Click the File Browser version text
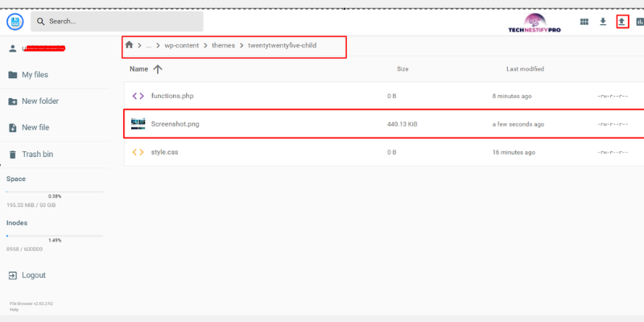Viewport: 644px width, 322px height. [x=31, y=304]
